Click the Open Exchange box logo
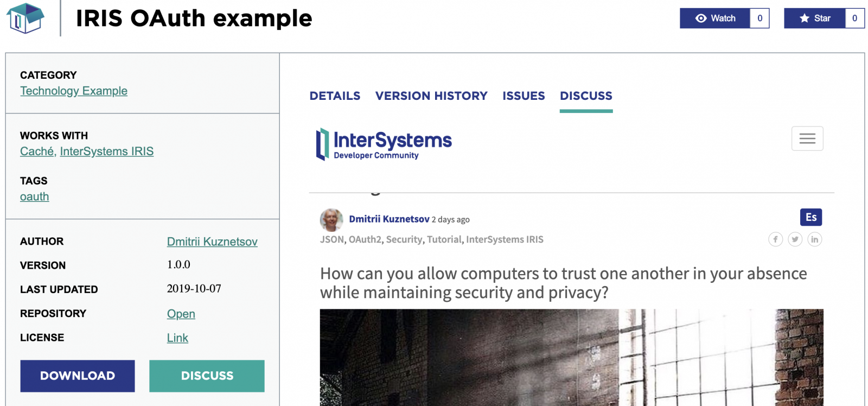Screen dimensions: 868x406 (25, 18)
